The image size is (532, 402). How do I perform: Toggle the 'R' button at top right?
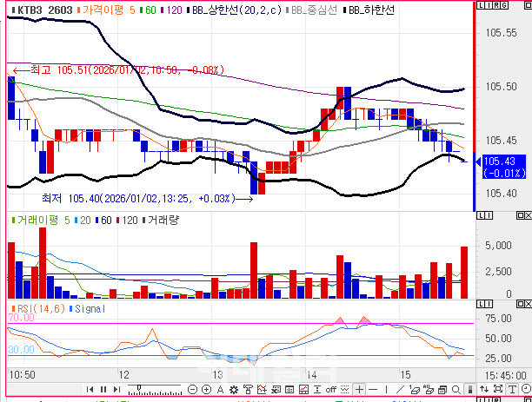495,7
